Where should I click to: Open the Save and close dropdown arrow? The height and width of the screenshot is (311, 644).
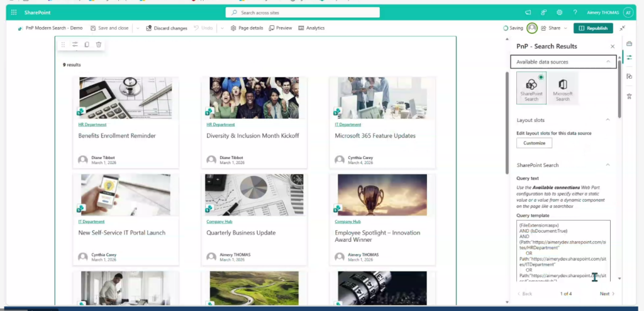138,28
